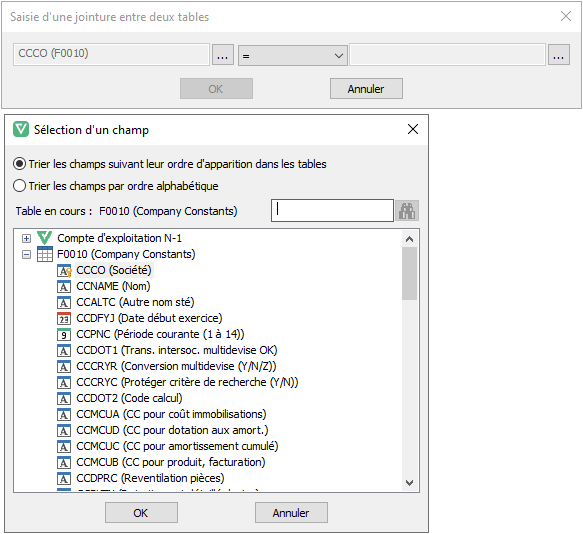583x534 pixels.
Task: Click Annuler in the join dialog
Action: tap(366, 89)
